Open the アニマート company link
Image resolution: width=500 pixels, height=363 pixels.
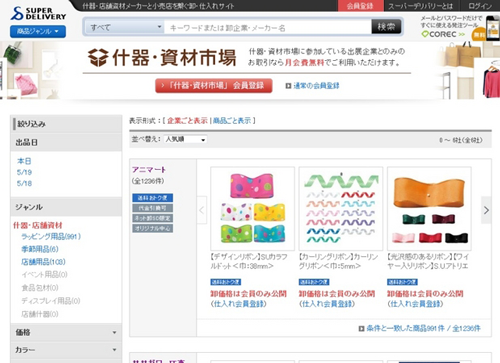point(149,170)
